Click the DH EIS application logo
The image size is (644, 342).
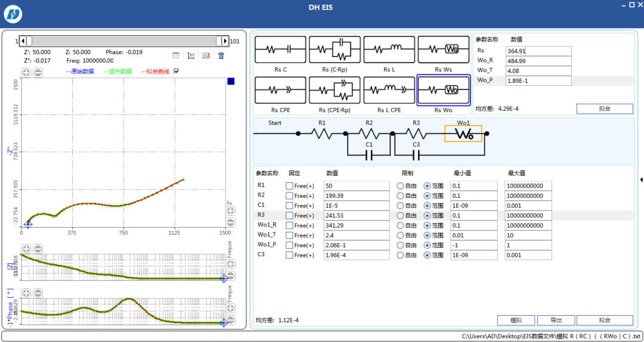pyautogui.click(x=13, y=14)
